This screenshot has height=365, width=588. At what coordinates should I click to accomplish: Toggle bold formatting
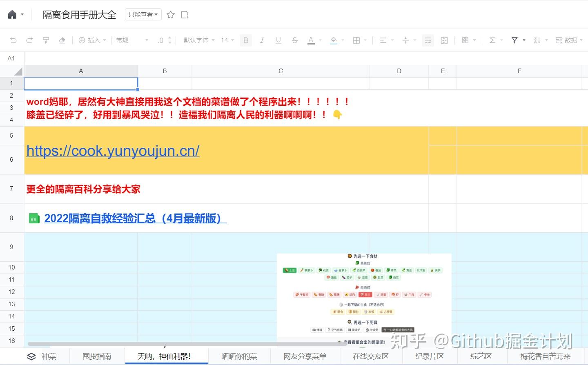click(x=245, y=40)
